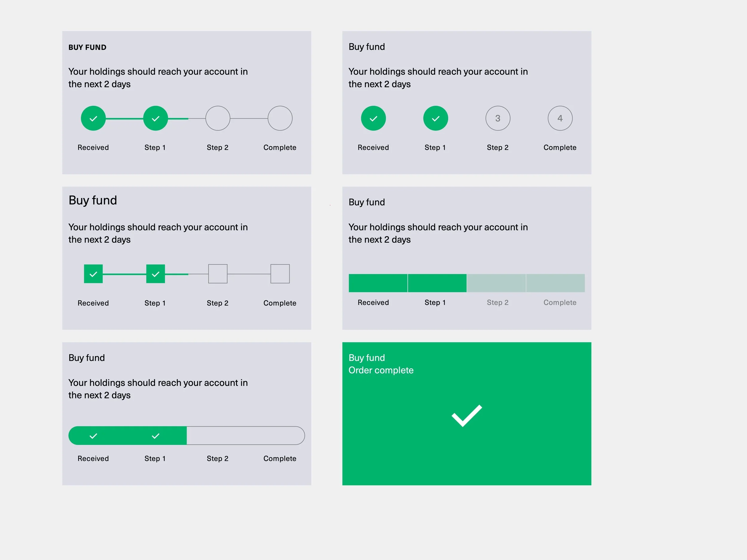Click the first solid green bar segment above Received
Viewport: 747px width, 560px height.
click(378, 283)
